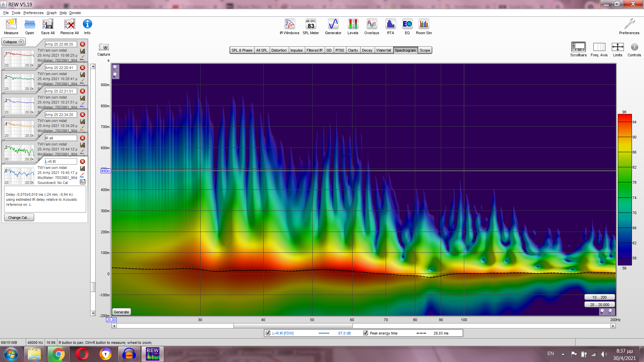Screen dimensions: 644x362
Task: Toggle the L+R IR [FDW] trace checkbox
Action: tap(268, 333)
